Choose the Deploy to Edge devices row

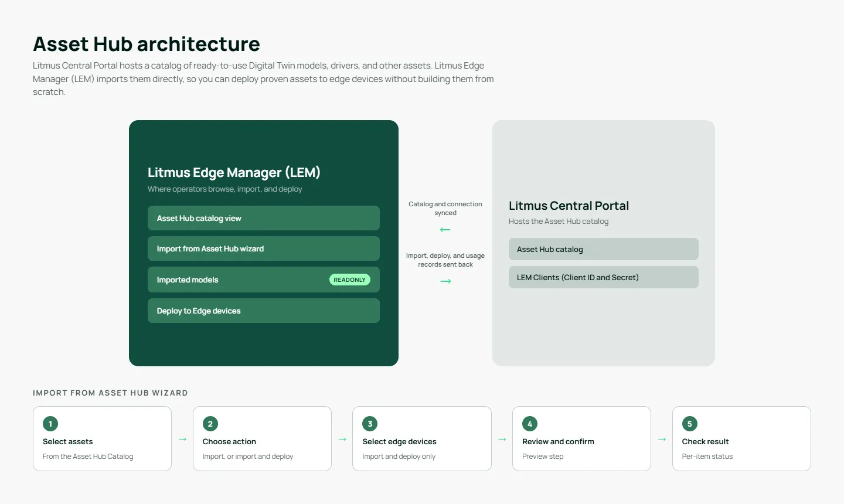click(x=264, y=311)
